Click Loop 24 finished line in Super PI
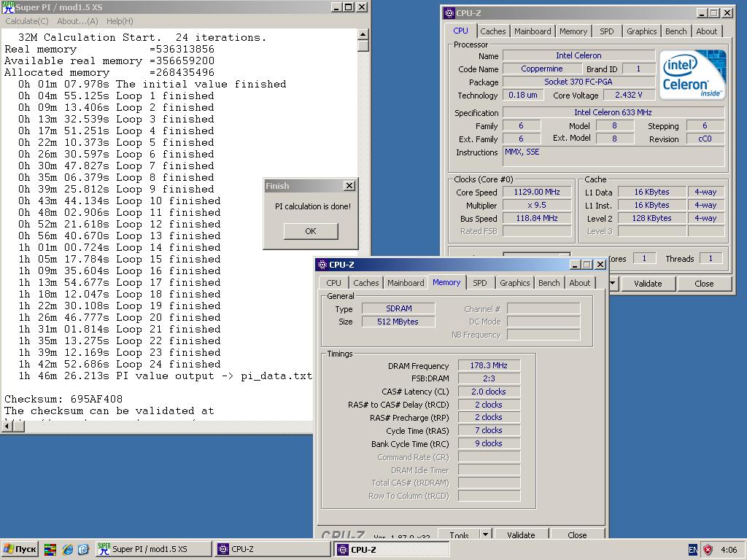 coord(119,365)
